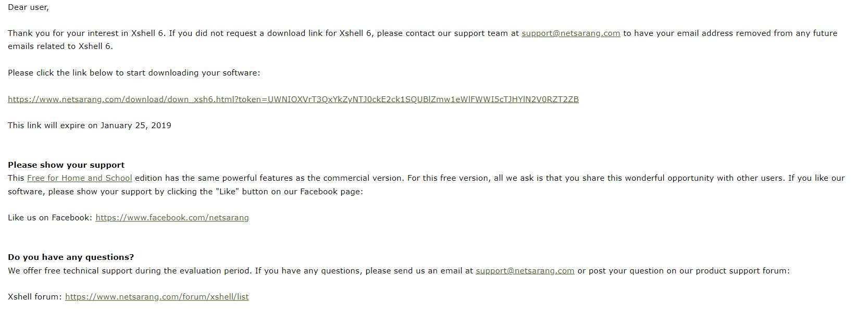Click the "Please click the link below" sentence
The width and height of the screenshot is (868, 312).
coord(134,73)
